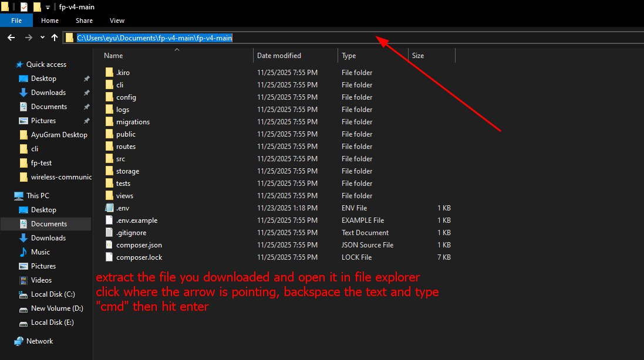This screenshot has height=360, width=644.
Task: Click the 11/23/2025 1:18 PM date cell
Action: point(286,208)
